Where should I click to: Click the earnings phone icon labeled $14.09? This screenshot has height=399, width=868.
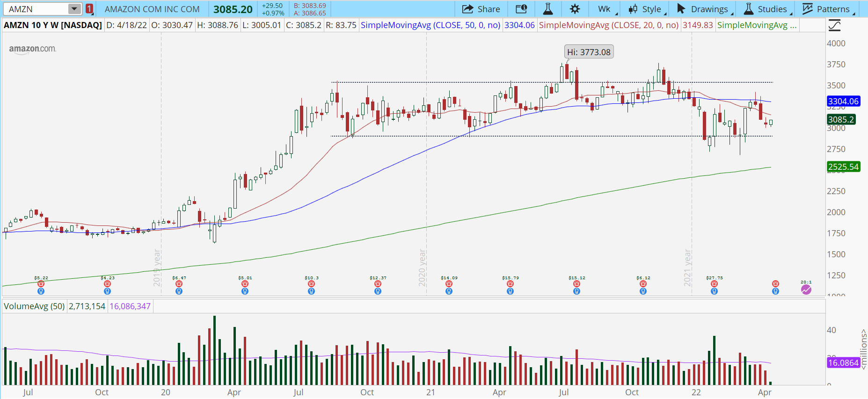click(449, 284)
